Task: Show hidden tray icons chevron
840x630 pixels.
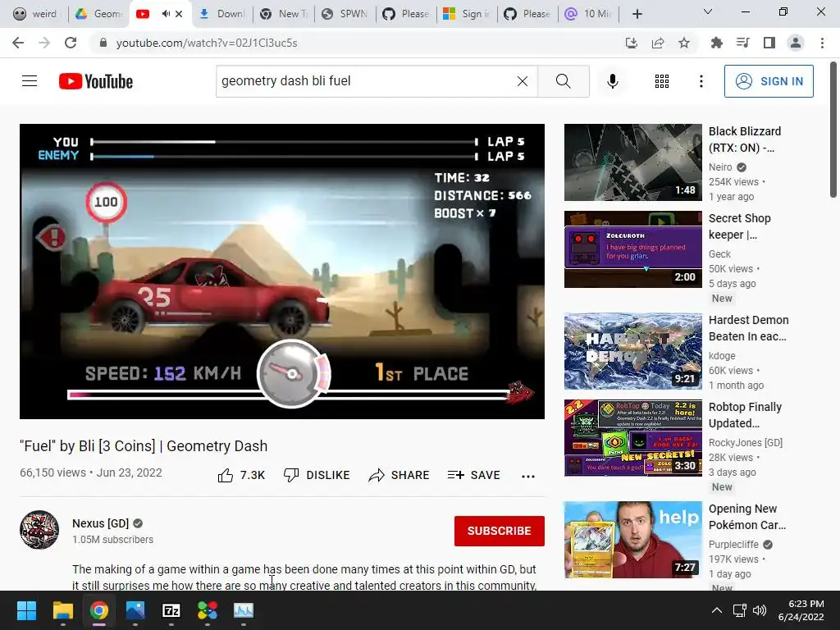Action: (x=716, y=610)
